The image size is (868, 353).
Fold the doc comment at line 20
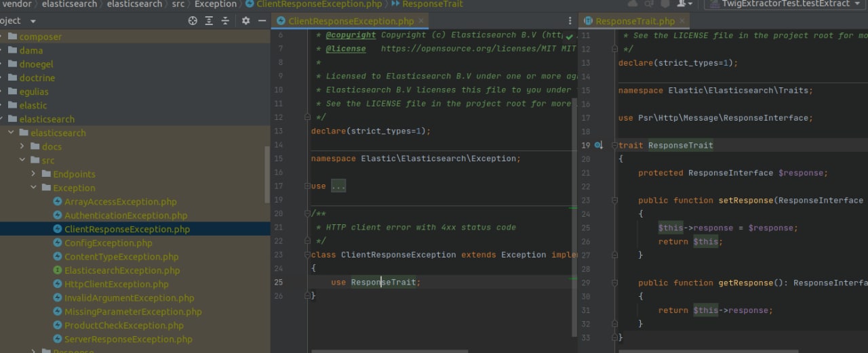click(x=307, y=213)
